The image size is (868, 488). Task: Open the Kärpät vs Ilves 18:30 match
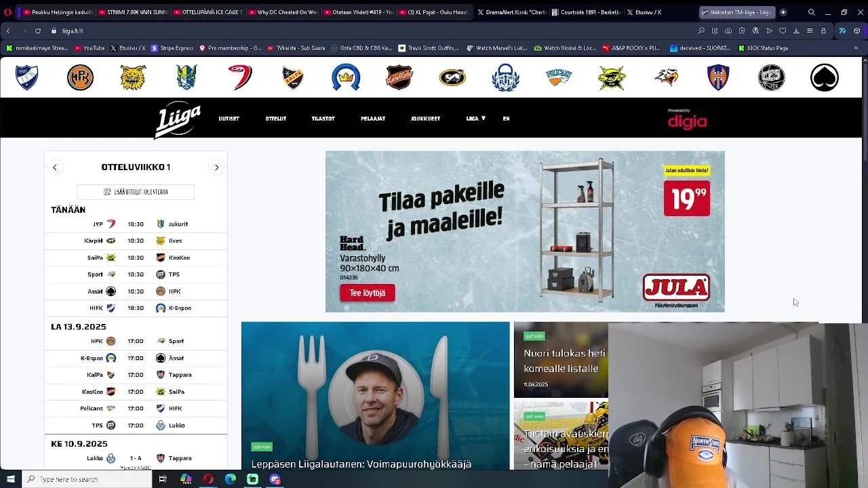pyautogui.click(x=136, y=241)
